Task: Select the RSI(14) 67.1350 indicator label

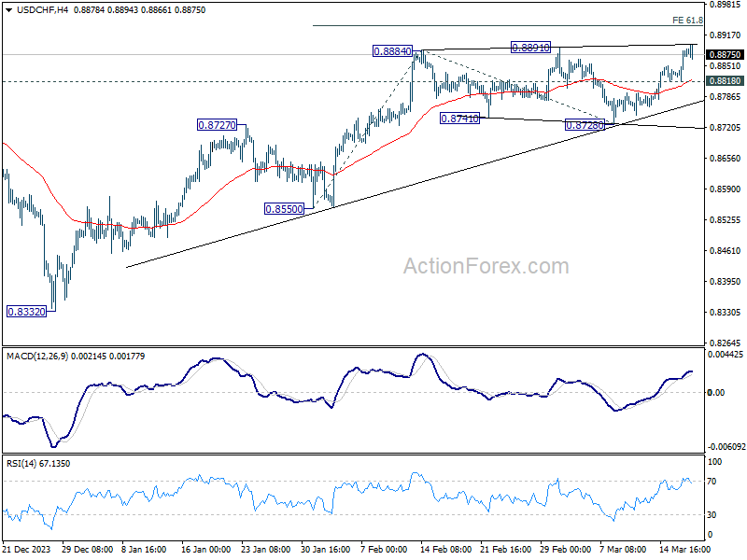Action: [x=38, y=463]
